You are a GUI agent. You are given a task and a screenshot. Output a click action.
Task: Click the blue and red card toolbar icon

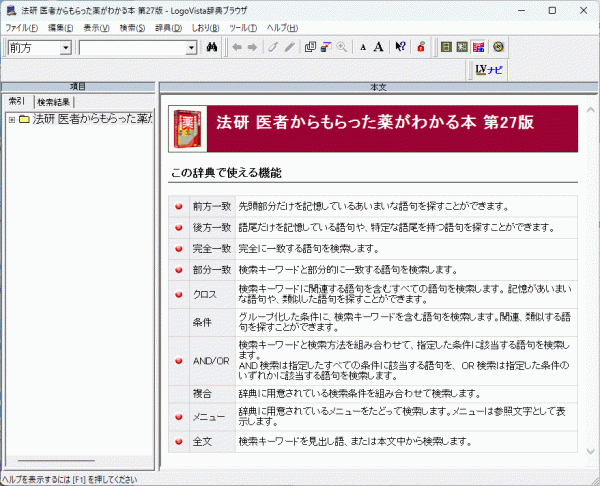[326, 47]
